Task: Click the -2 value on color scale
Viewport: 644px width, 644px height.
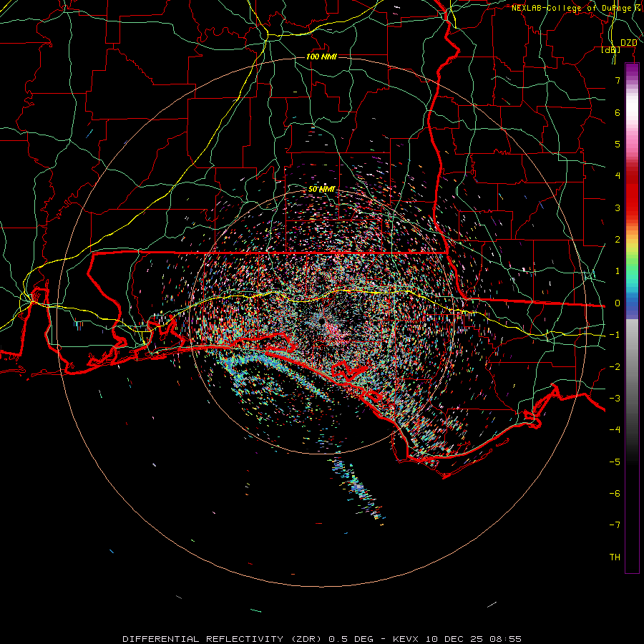Action: tap(615, 367)
